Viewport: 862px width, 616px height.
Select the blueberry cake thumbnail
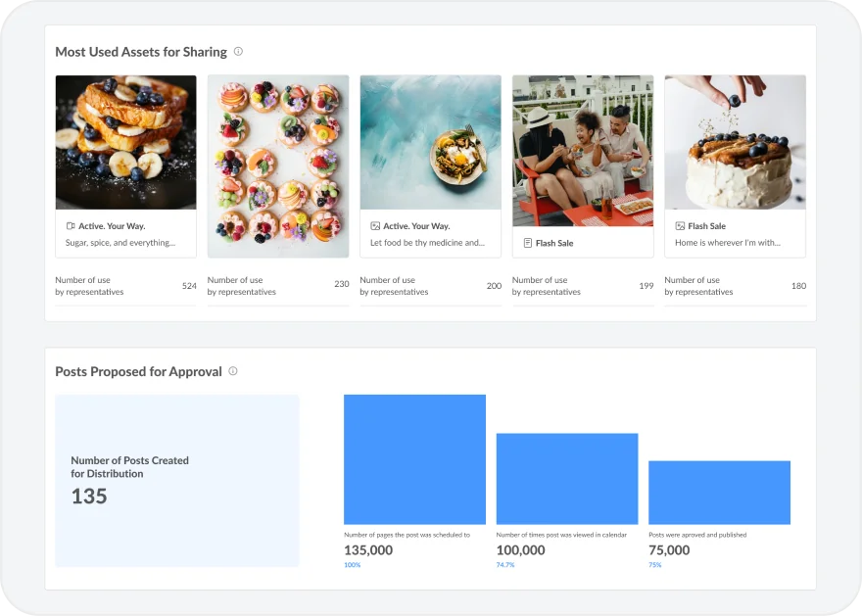[735, 142]
